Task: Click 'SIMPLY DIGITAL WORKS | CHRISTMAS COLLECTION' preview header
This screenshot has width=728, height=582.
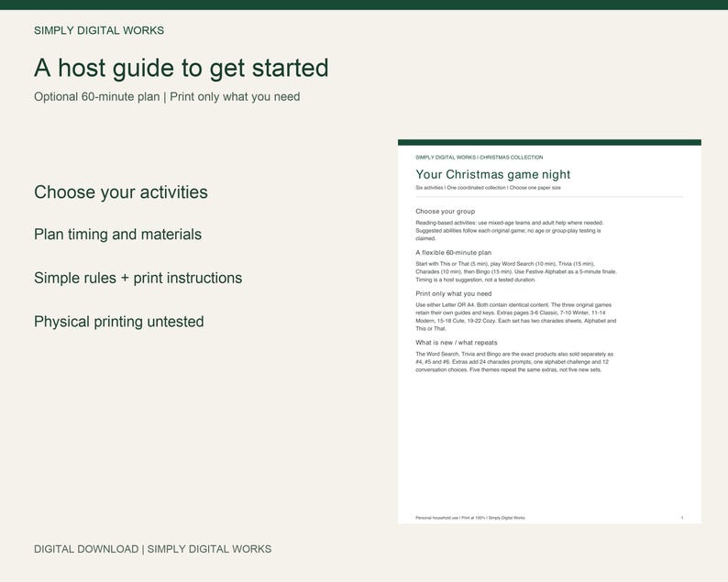Action: 480,158
